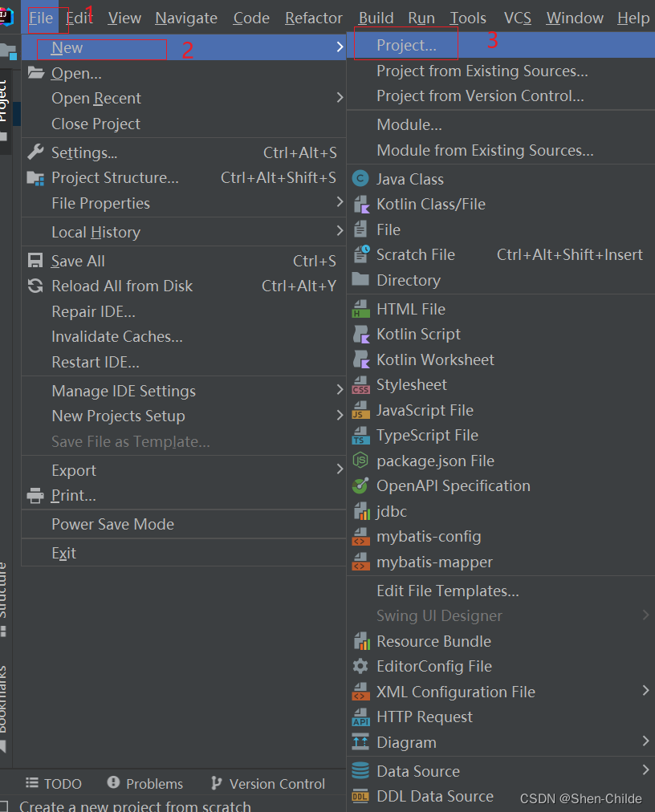655x812 pixels.
Task: Open the Code menu
Action: pos(251,18)
